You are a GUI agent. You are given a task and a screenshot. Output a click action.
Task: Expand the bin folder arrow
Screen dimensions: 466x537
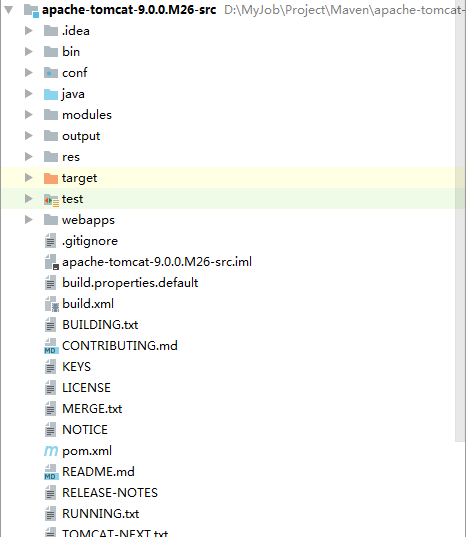pyautogui.click(x=29, y=51)
